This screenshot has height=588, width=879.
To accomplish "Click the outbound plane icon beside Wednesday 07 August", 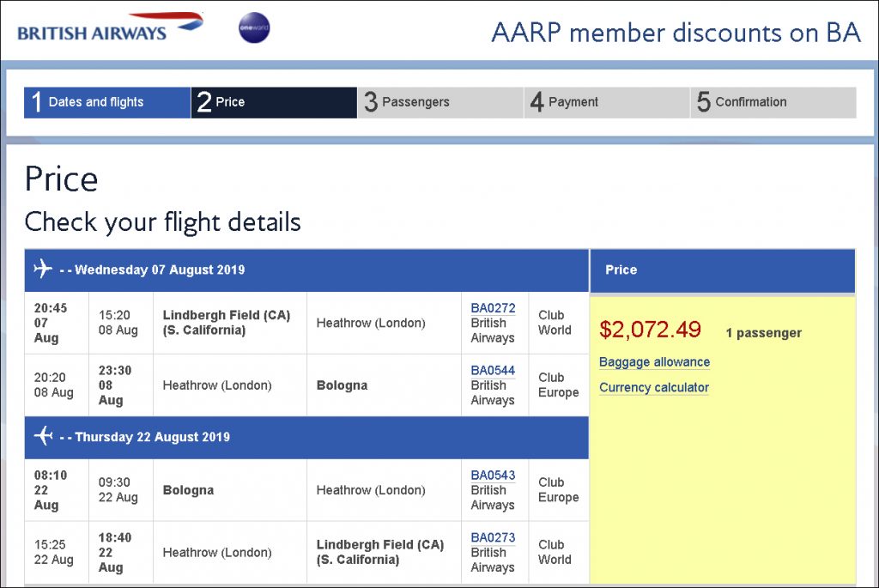I will click(x=43, y=269).
